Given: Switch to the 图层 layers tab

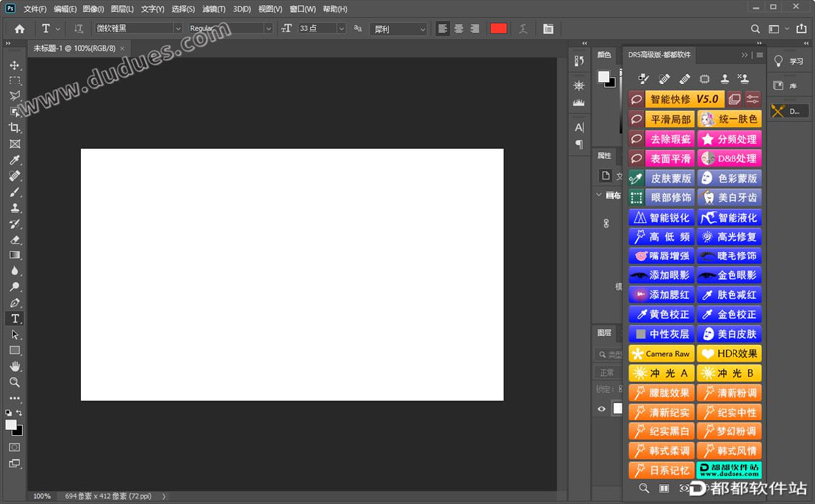Looking at the screenshot, I should pos(604,333).
